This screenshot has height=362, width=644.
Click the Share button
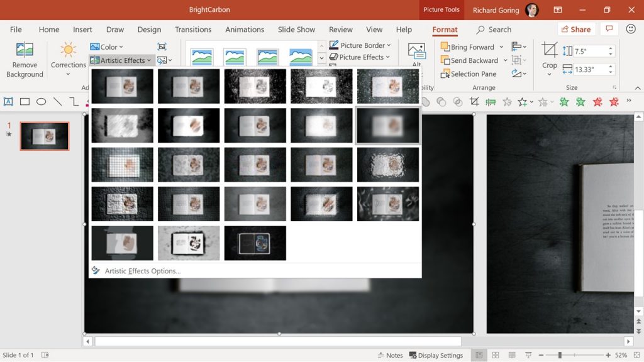[575, 29]
